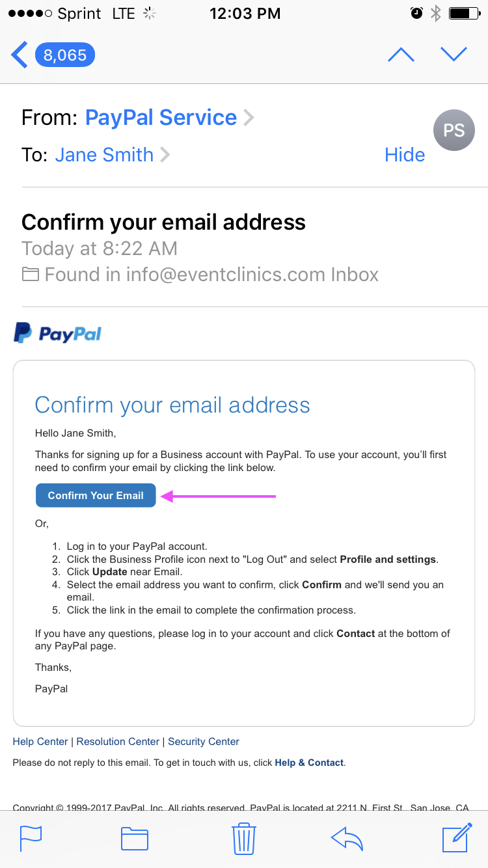Open the Help & Contact link
The image size is (488, 868).
(x=309, y=762)
